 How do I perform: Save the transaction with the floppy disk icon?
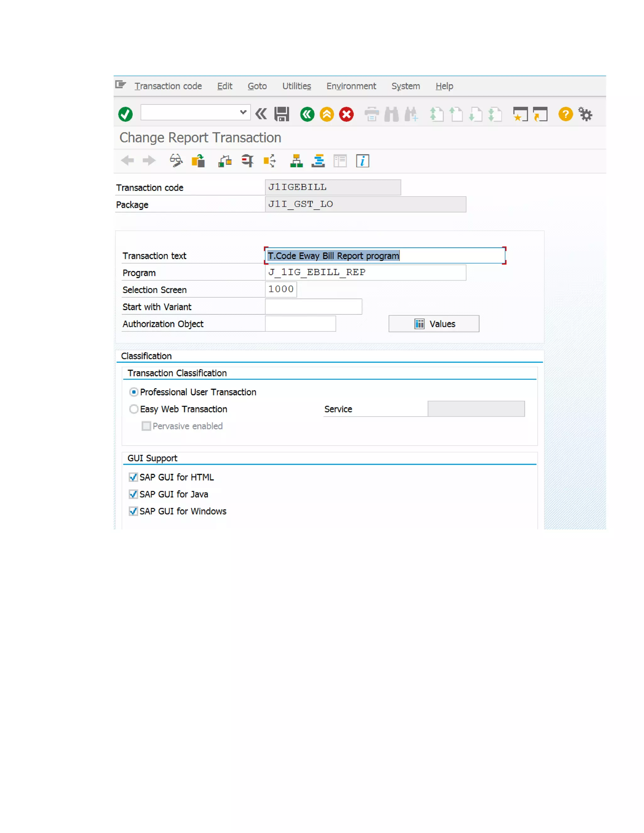tap(281, 114)
